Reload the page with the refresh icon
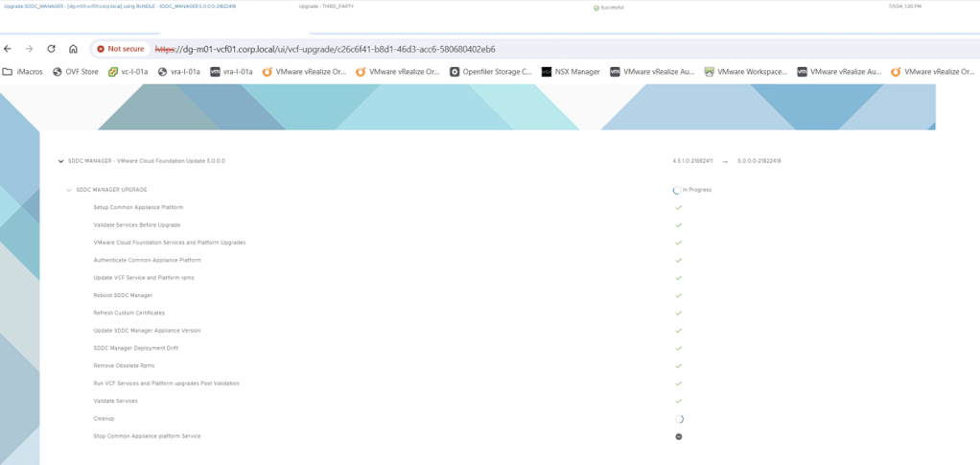The image size is (980, 465). (51, 49)
